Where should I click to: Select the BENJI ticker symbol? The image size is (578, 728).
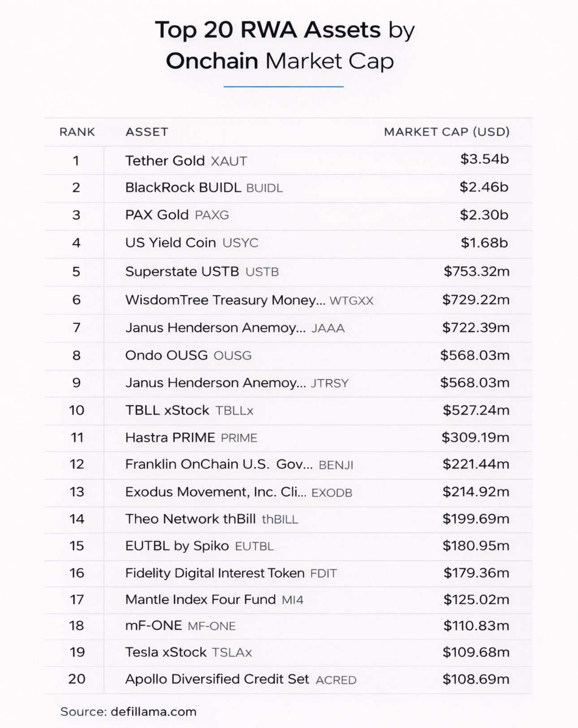[336, 465]
